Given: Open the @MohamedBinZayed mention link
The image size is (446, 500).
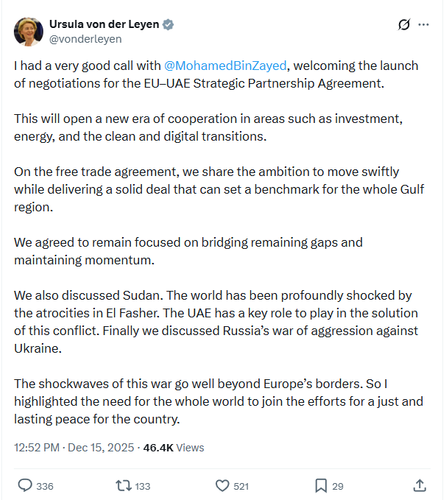Looking at the screenshot, I should (225, 66).
